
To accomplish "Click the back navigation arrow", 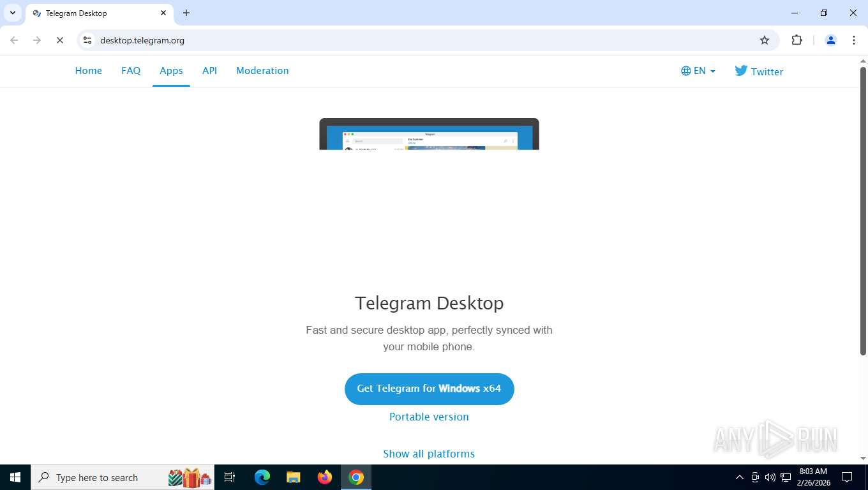I will (14, 40).
